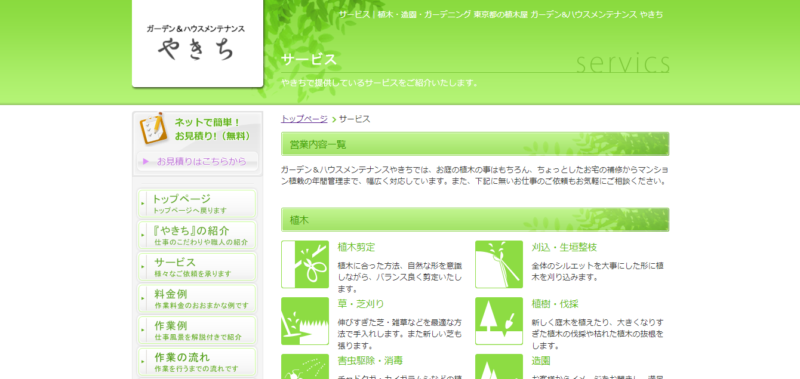The width and height of the screenshot is (800, 379).
Task: Click the 植木剪定 pruning scissors icon
Action: [x=305, y=264]
